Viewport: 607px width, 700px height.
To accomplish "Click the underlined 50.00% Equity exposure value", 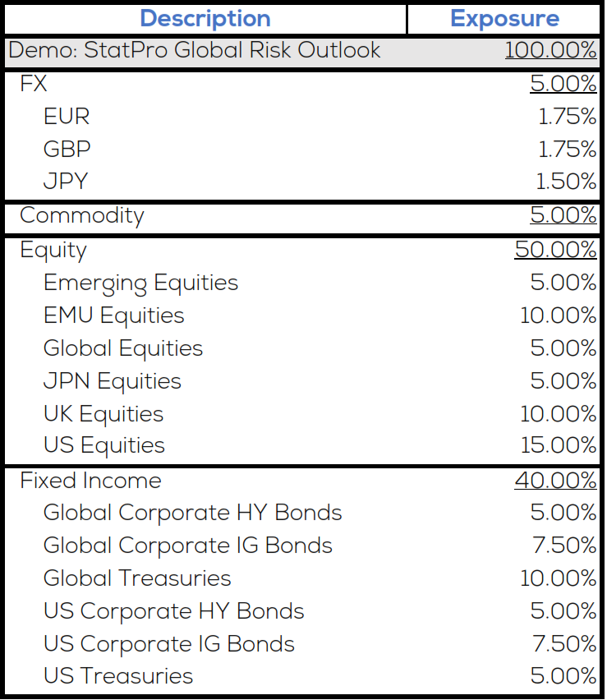I will (x=555, y=250).
